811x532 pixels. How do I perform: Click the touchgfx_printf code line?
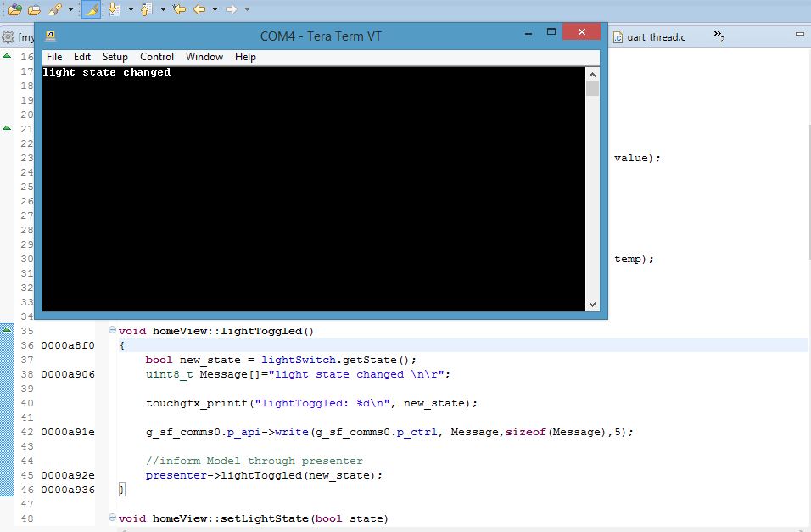tap(311, 403)
